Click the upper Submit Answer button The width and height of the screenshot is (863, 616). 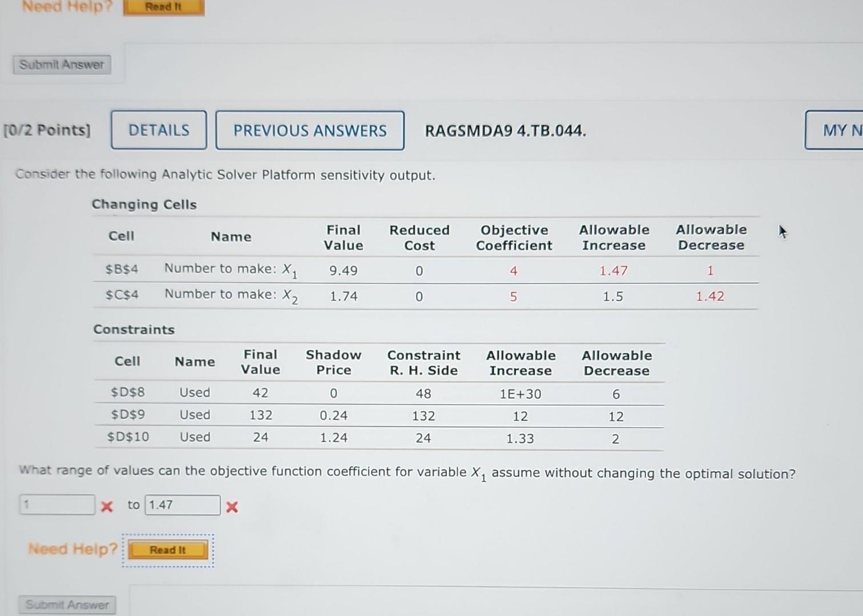point(61,64)
